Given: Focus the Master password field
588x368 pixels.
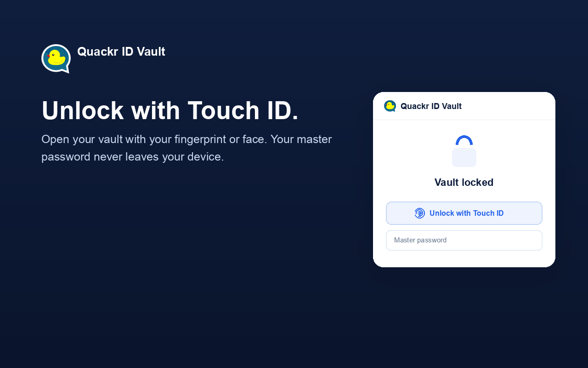Looking at the screenshot, I should point(464,240).
